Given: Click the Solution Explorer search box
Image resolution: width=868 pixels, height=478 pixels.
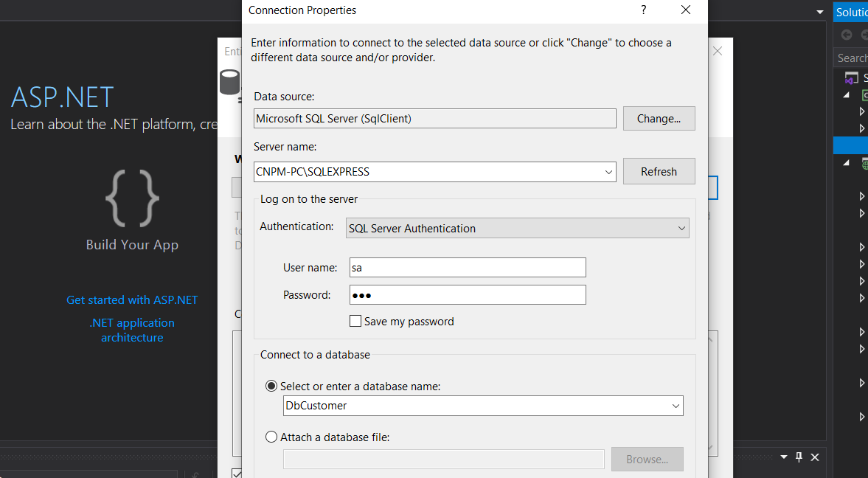Looking at the screenshot, I should [x=851, y=58].
